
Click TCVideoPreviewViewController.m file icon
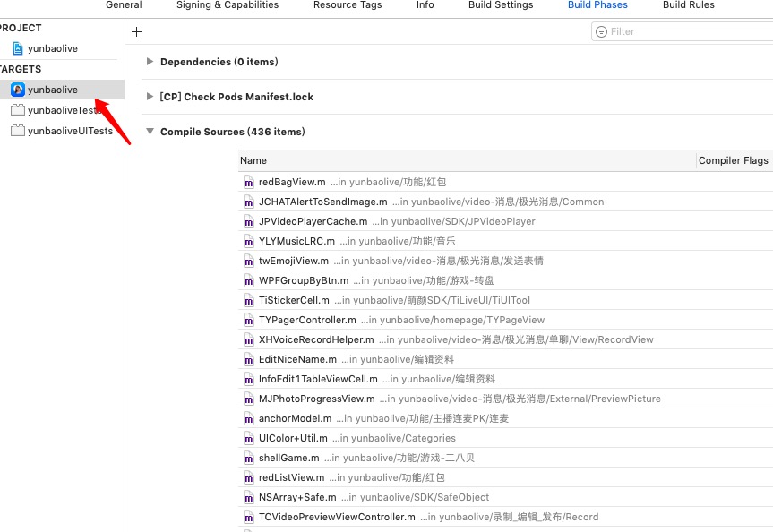248,519
